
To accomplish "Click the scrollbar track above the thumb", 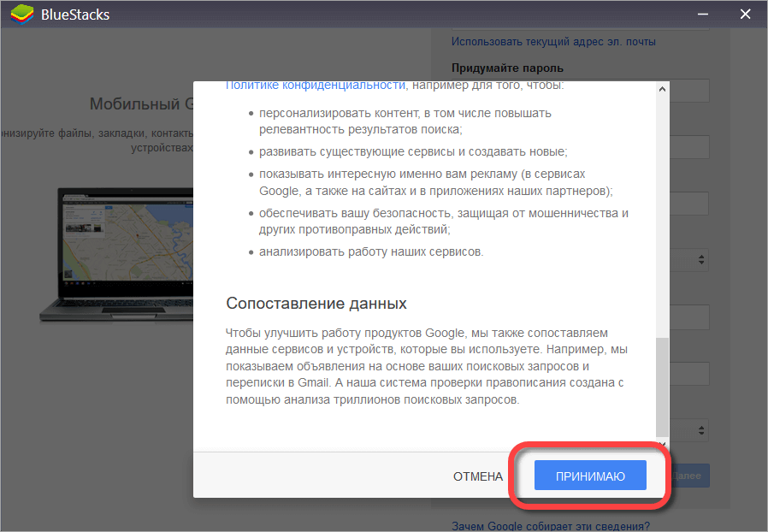I will [662, 214].
